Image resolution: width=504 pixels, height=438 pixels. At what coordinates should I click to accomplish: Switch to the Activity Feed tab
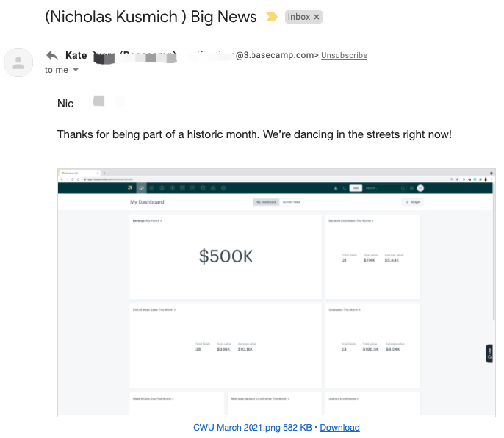tap(292, 201)
